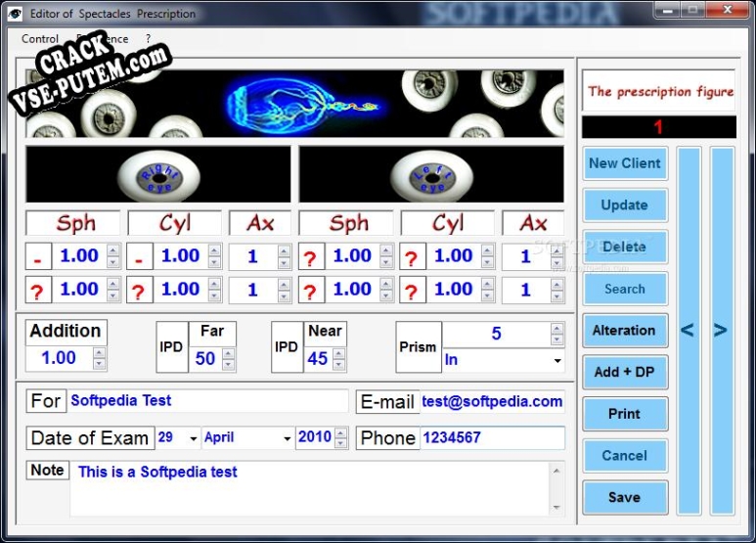Open the Control menu

point(40,38)
